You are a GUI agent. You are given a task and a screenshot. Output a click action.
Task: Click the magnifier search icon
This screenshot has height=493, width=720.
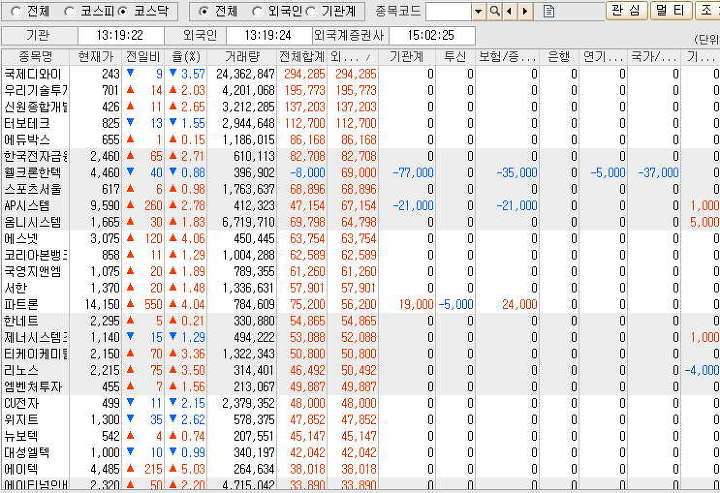tap(494, 11)
